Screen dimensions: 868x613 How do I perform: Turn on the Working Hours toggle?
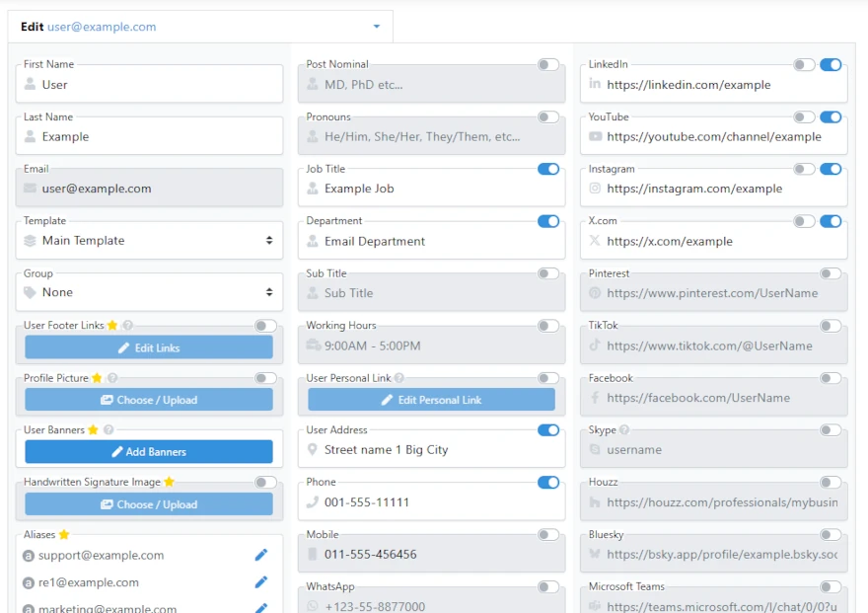coord(548,326)
